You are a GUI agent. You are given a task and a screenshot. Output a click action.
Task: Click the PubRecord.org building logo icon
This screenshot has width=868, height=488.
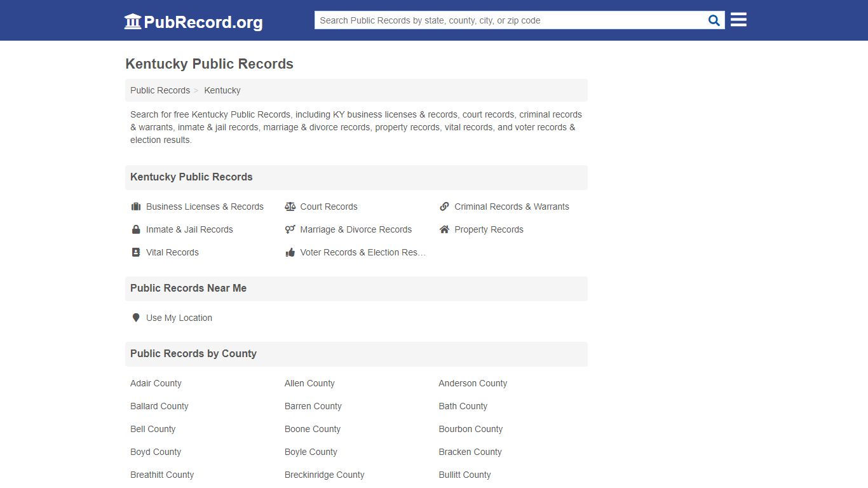[x=133, y=22]
